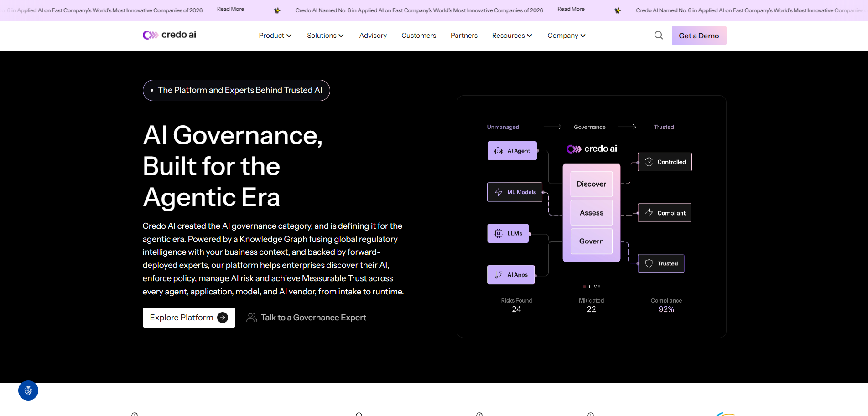Click the LLMs label
The image size is (868, 416).
tap(515, 233)
